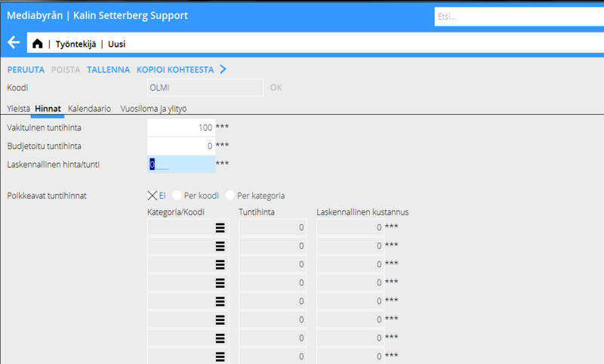Click the Tuntihinta column header

point(257,212)
